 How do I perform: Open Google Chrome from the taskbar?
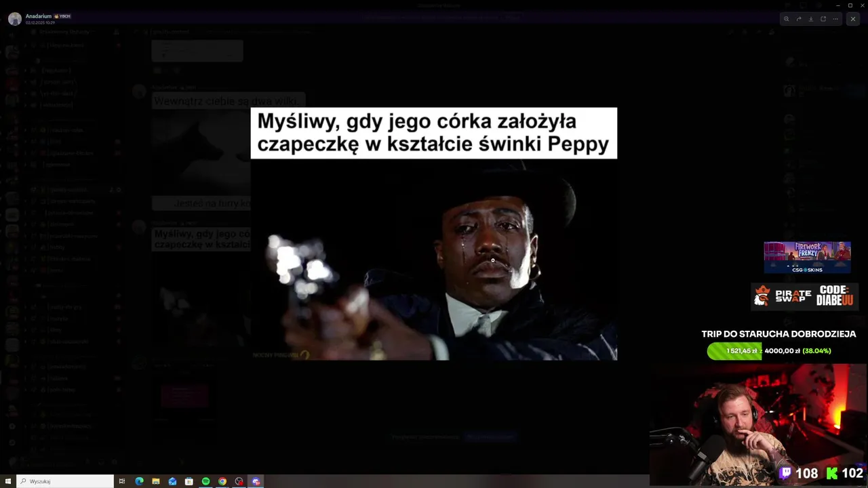point(222,481)
